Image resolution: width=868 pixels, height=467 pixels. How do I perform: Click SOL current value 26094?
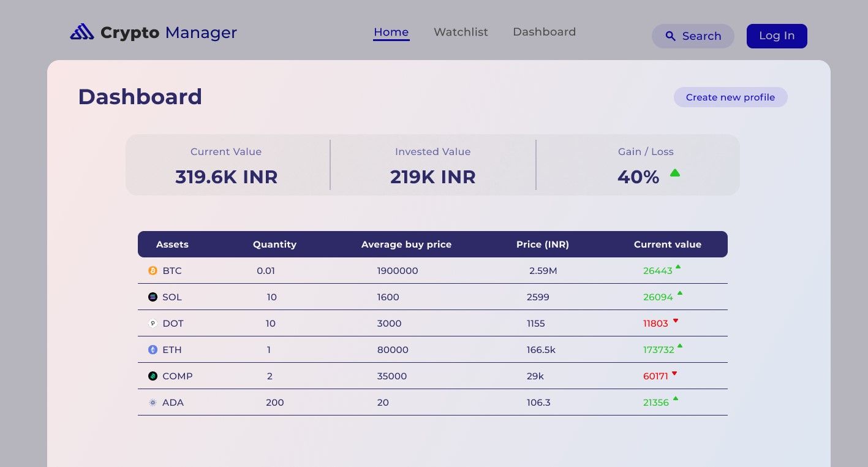point(658,297)
